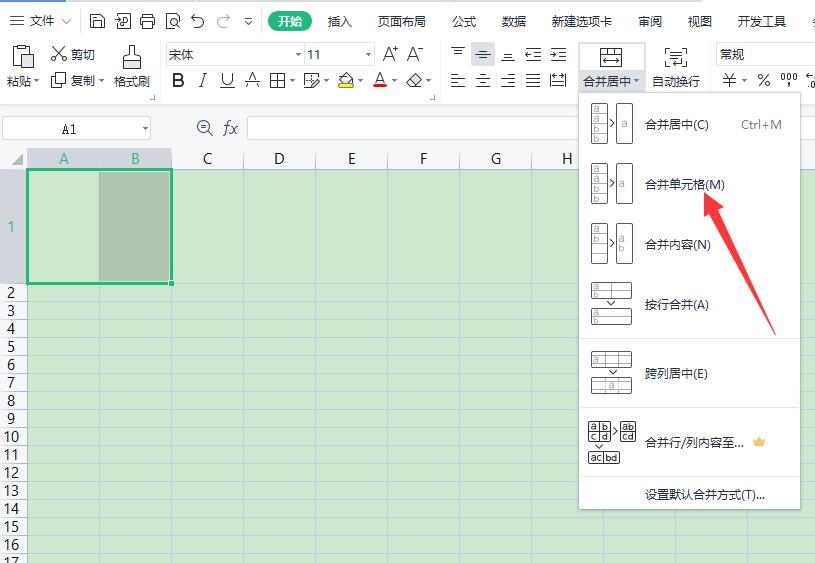
Task: Expand the borders dropdown arrow
Action: point(292,81)
